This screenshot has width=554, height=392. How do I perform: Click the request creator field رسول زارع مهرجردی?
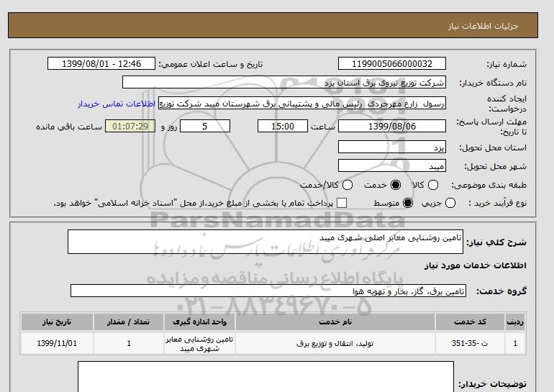(302, 103)
